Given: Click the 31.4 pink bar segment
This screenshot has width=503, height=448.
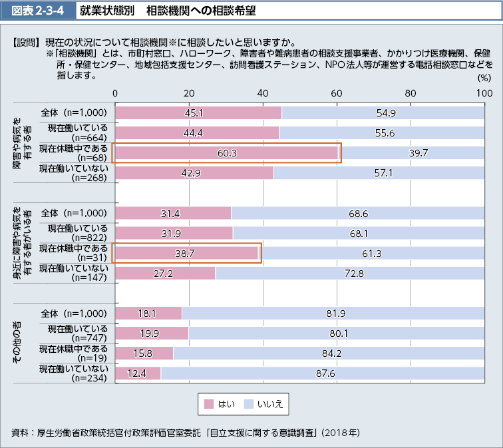Looking at the screenshot, I should (173, 213).
